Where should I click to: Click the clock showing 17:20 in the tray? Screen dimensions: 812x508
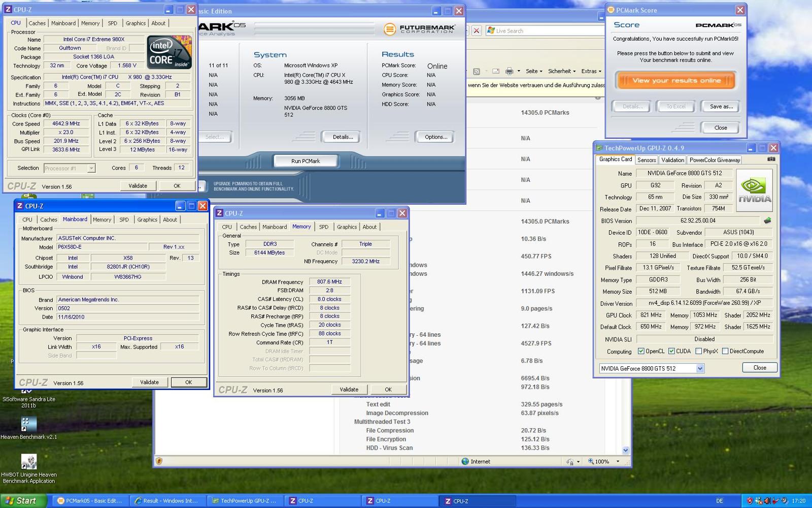click(x=798, y=501)
